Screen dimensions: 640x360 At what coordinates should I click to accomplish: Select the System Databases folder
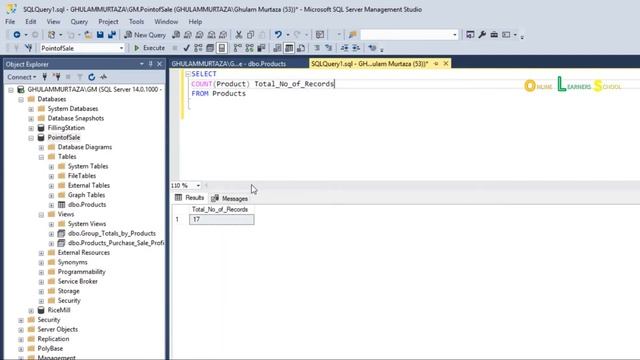[73, 109]
